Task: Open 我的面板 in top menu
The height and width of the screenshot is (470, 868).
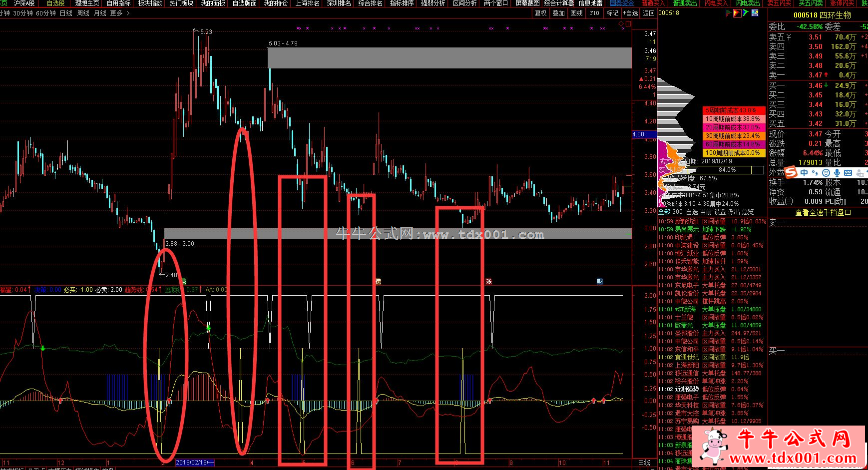Action: (x=213, y=3)
